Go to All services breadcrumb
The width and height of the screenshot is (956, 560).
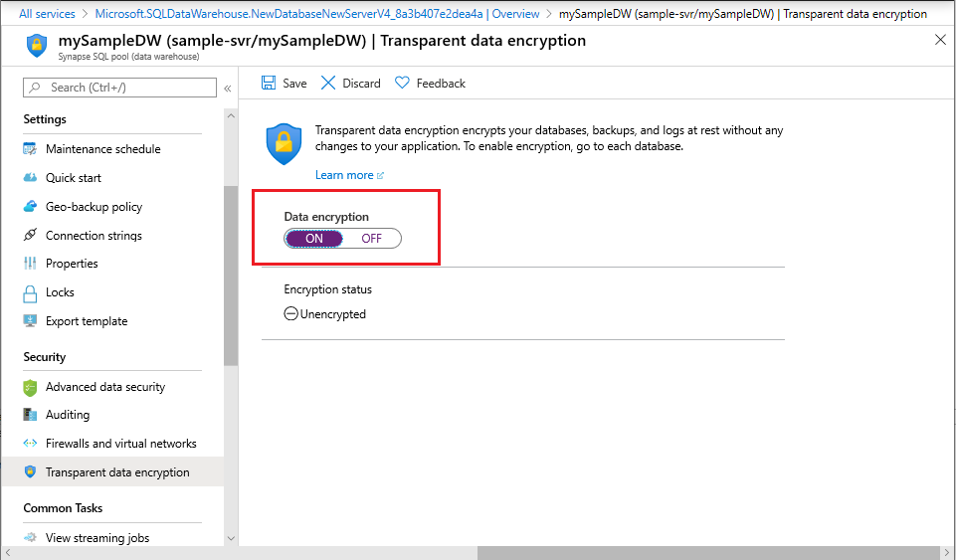coord(47,13)
